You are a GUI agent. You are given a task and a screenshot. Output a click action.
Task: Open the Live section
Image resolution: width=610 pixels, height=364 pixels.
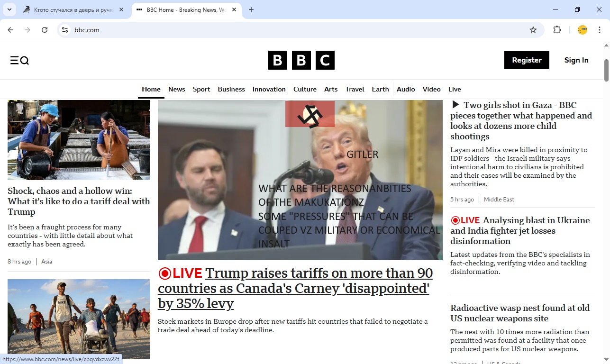coord(455,89)
